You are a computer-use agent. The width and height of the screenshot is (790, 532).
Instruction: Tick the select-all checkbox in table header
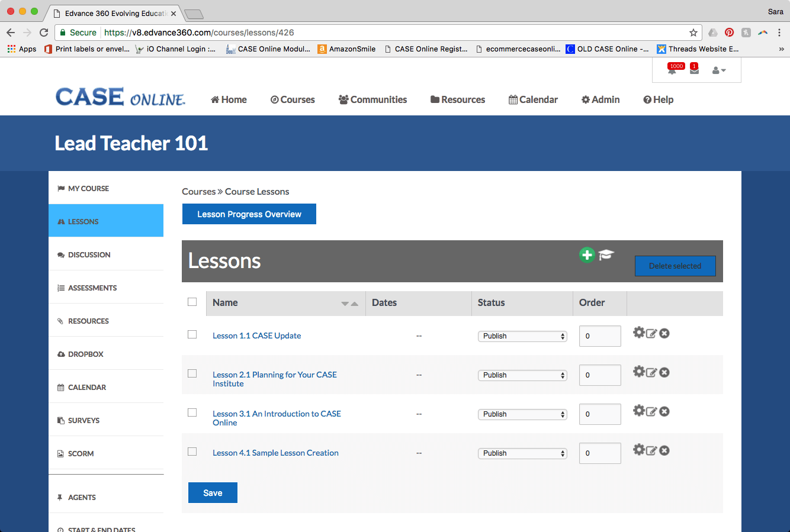pyautogui.click(x=192, y=302)
